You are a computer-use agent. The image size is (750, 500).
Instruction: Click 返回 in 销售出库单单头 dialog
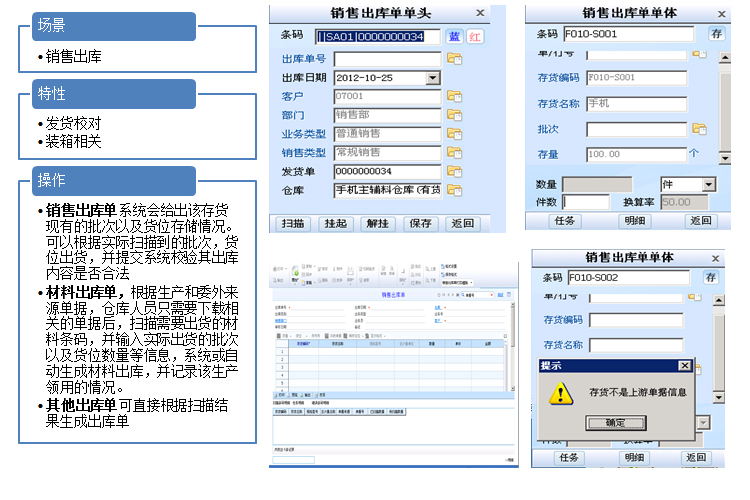pos(462,223)
